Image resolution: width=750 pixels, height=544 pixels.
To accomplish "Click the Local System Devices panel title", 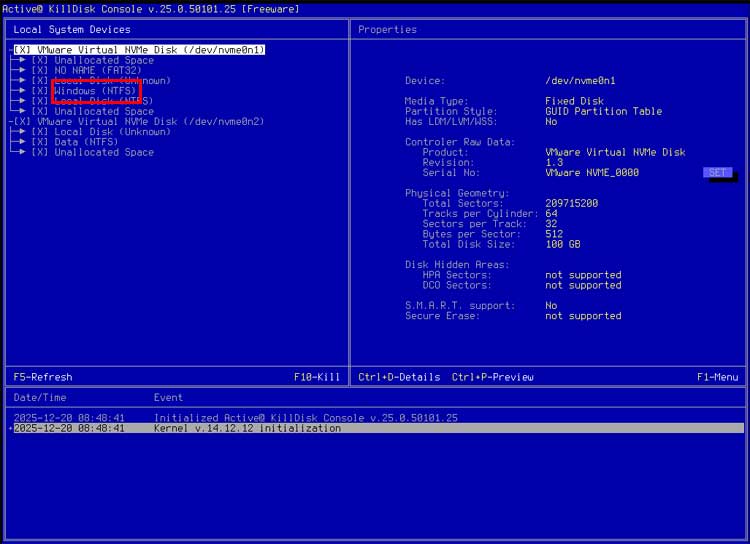I will coord(72,30).
